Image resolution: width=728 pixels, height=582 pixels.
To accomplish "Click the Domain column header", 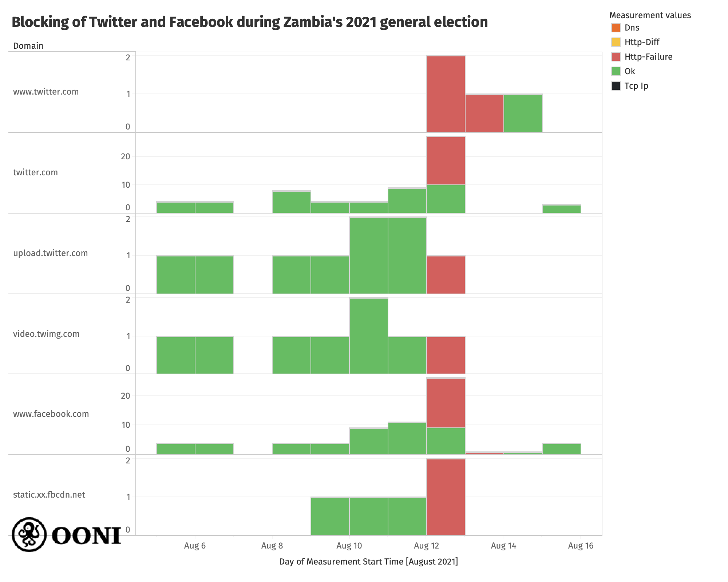I will point(28,46).
